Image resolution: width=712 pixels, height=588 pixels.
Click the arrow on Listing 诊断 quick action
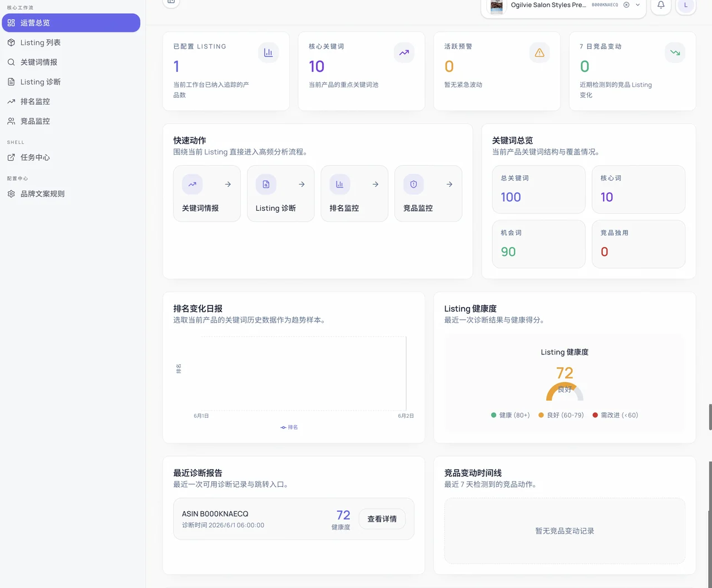[301, 184]
